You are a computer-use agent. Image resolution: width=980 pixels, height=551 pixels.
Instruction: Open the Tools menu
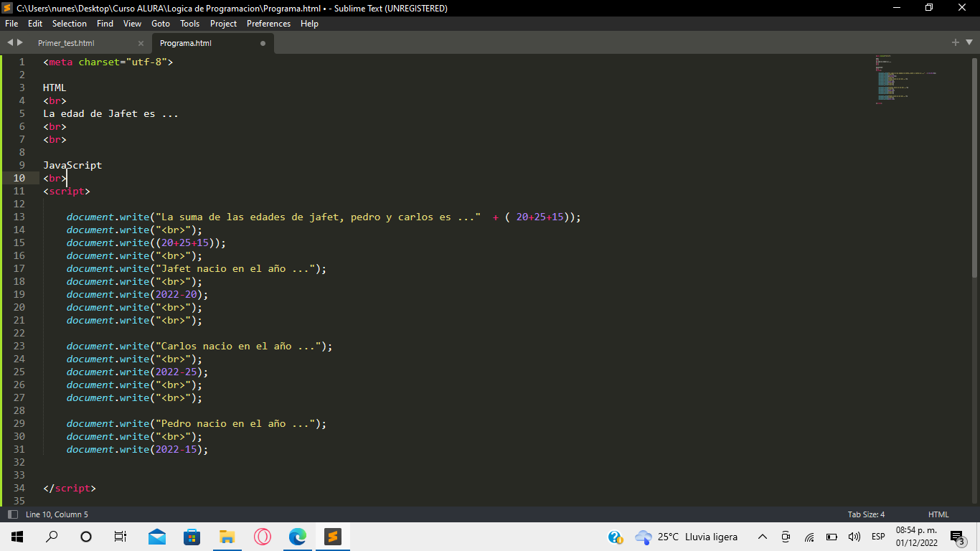(190, 24)
